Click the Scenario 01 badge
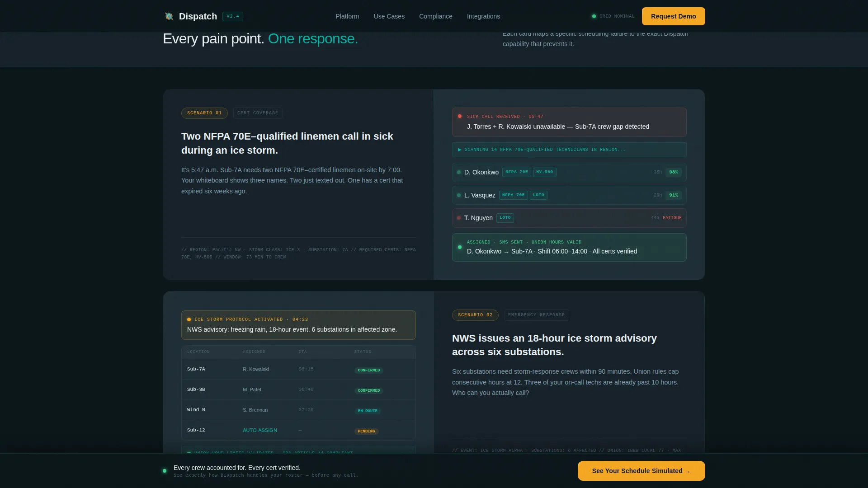Image resolution: width=868 pixels, height=488 pixels. [x=204, y=113]
